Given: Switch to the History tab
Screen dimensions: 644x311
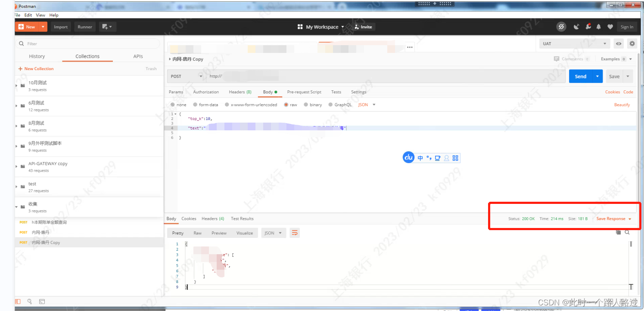Looking at the screenshot, I should point(37,56).
